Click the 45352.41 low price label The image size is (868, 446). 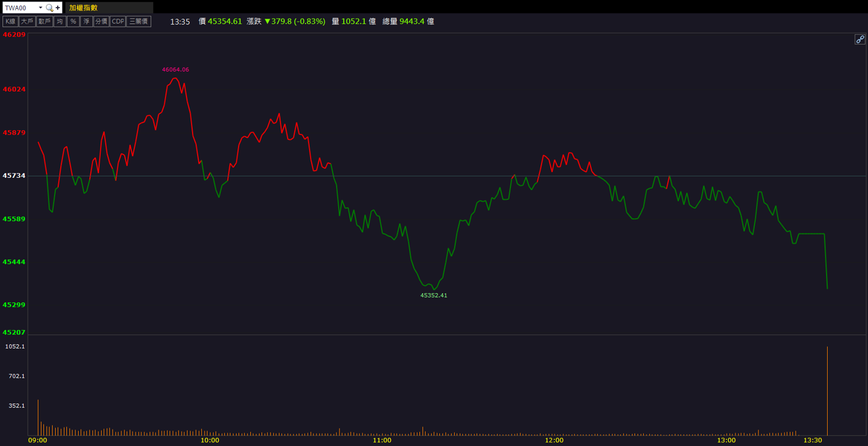coord(434,295)
